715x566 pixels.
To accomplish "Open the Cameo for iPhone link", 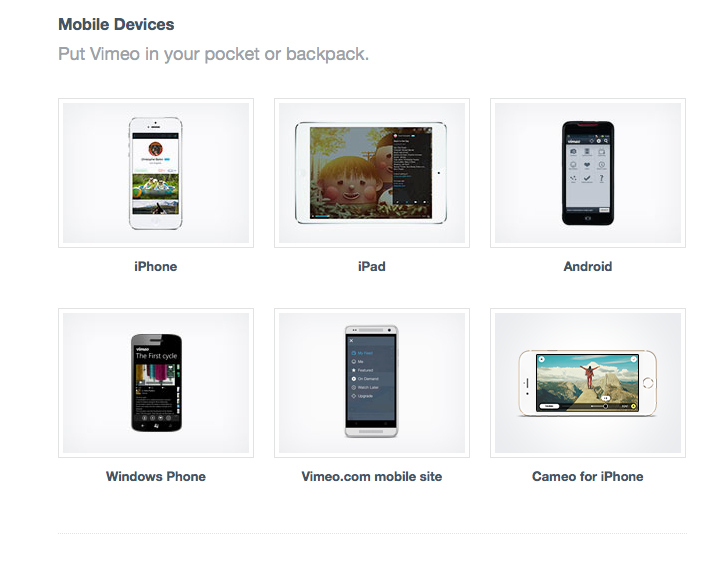I will 588,477.
